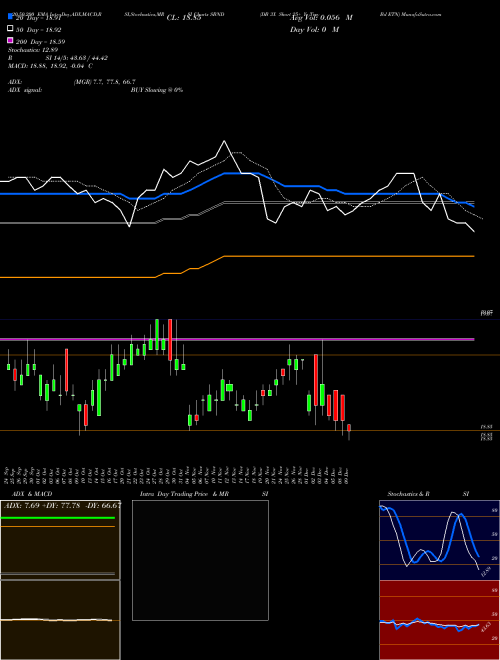Click the blue 20 Day EMA legend swatch
Viewport: 500px width, 660px height.
tap(10, 17)
